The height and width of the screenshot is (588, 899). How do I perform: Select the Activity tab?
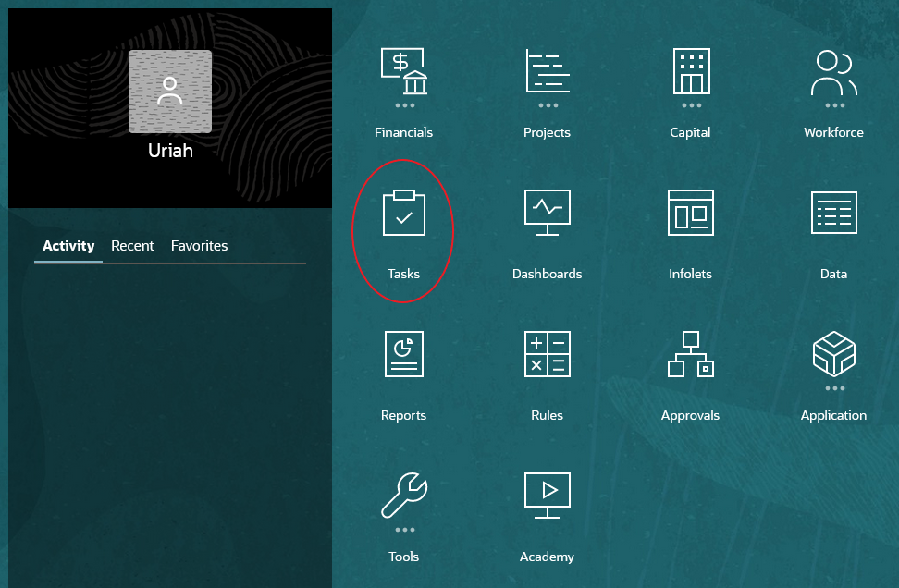tap(68, 245)
